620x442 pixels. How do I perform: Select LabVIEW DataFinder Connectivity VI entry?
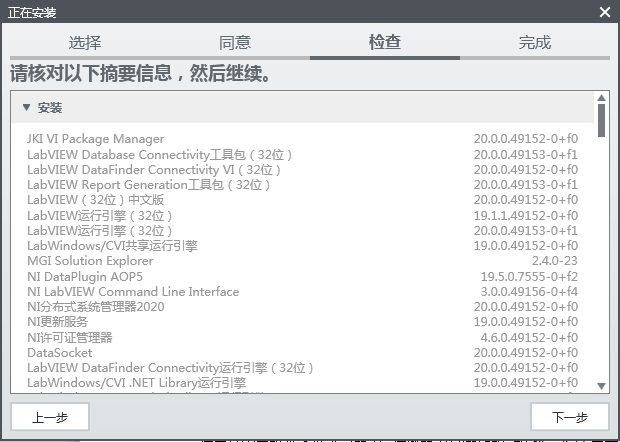(x=302, y=170)
